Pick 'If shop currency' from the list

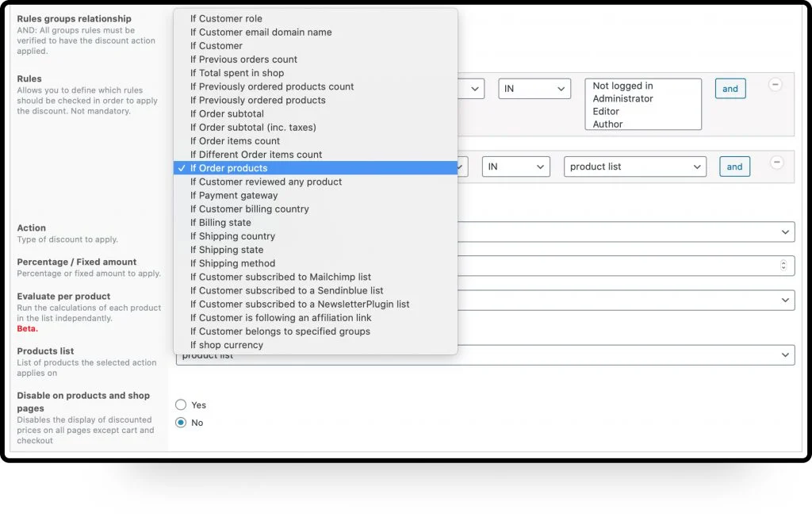[x=226, y=345]
